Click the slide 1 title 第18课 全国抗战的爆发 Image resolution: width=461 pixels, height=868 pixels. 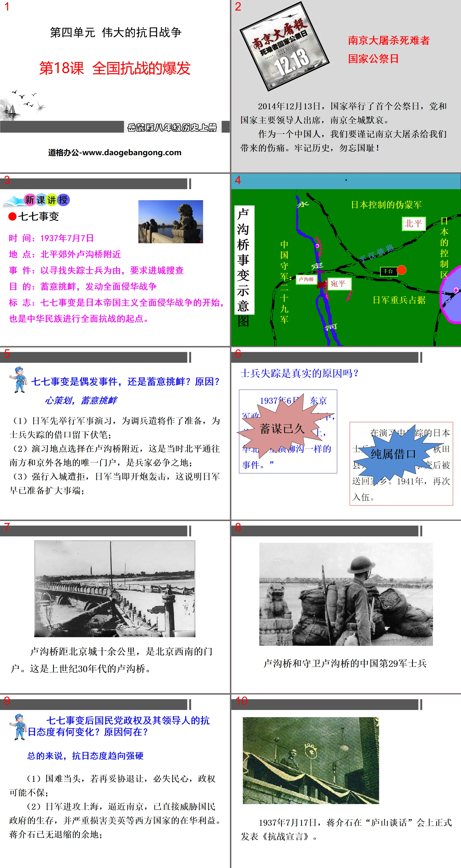click(115, 68)
